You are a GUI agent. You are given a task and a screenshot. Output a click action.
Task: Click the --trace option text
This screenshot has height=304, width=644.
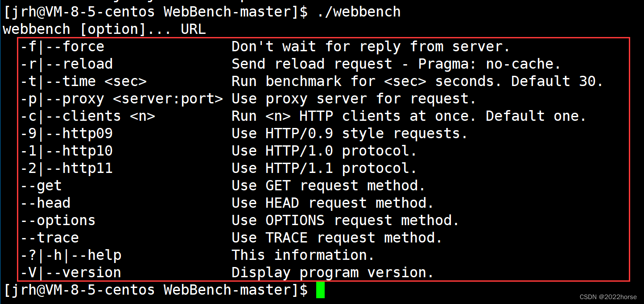(50, 238)
